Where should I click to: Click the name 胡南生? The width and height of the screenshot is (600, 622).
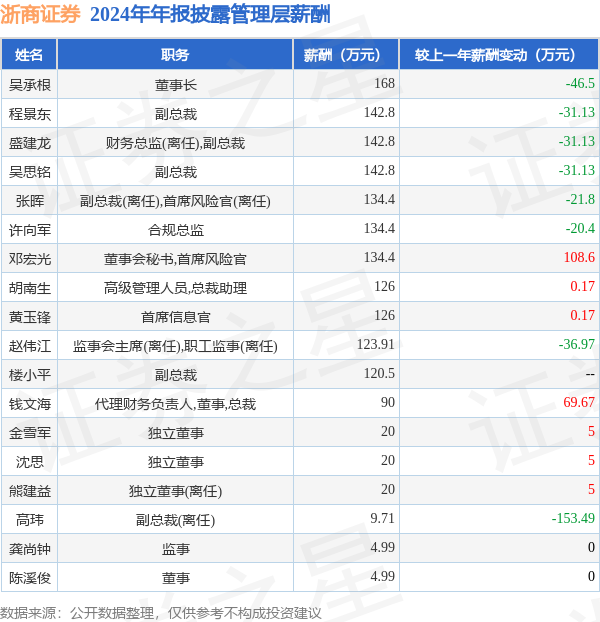30,288
